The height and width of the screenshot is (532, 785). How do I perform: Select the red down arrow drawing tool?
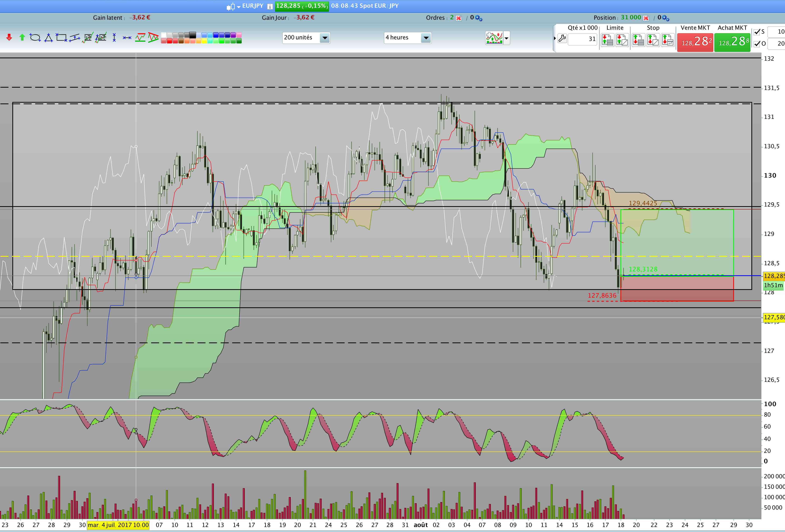pos(9,37)
